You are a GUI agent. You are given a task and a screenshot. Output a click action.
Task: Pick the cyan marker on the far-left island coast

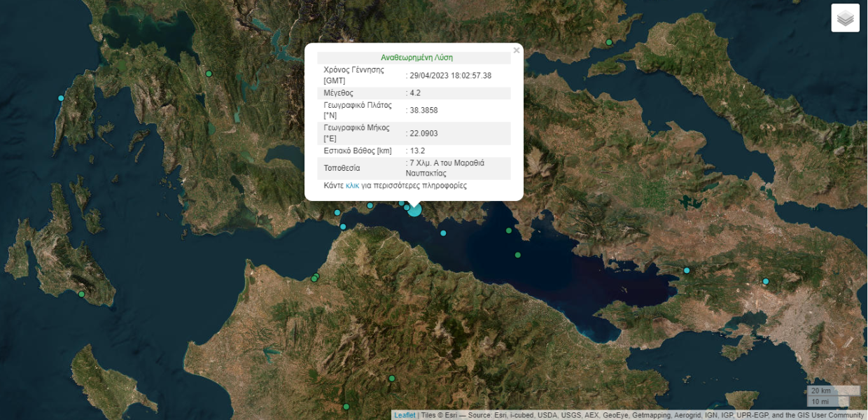[x=61, y=98]
